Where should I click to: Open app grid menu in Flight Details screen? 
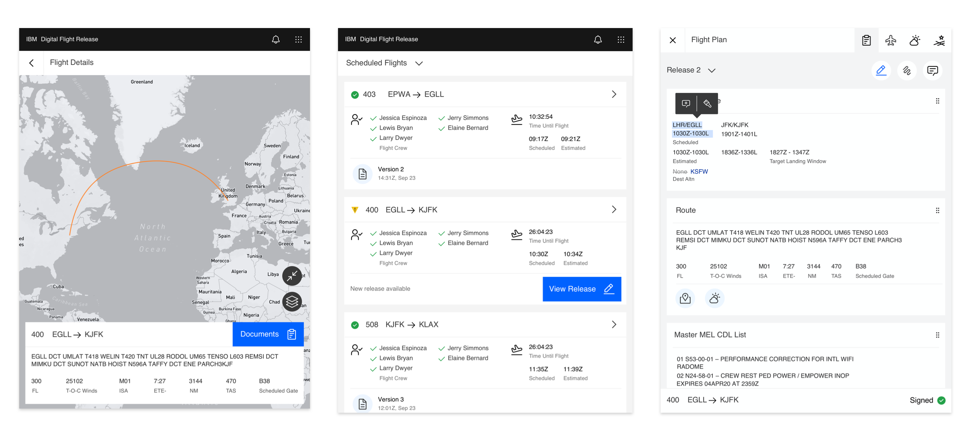pyautogui.click(x=299, y=40)
